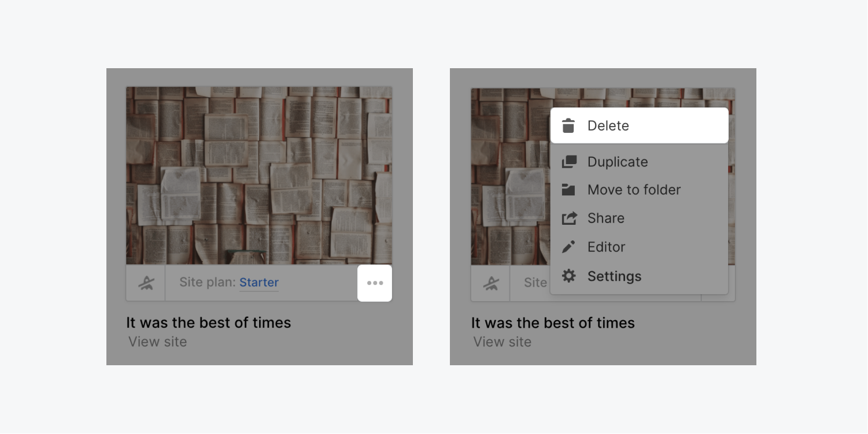The image size is (868, 434).
Task: Click the pencil icon for Editor
Action: (569, 247)
